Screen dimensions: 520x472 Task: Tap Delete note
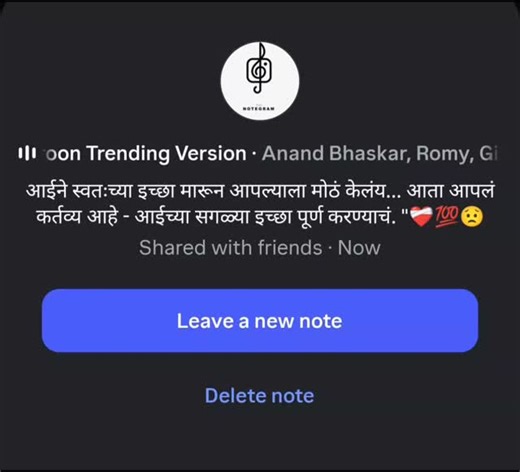pyautogui.click(x=260, y=396)
